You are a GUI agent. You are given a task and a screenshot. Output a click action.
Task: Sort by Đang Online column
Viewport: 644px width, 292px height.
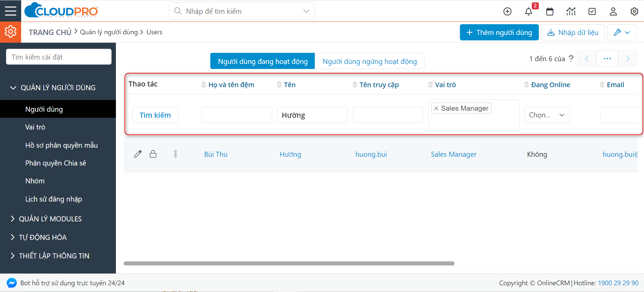pos(547,85)
